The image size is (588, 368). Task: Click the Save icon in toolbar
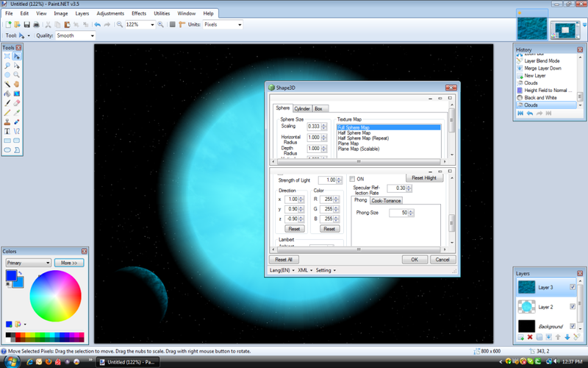26,25
